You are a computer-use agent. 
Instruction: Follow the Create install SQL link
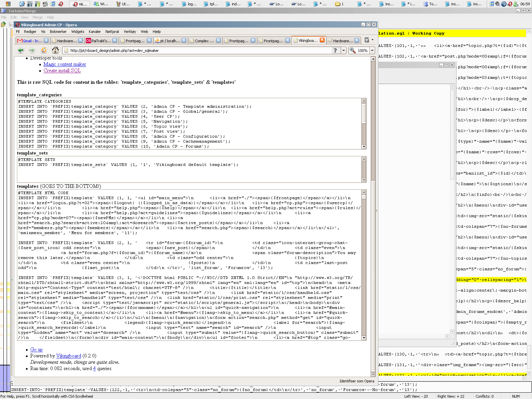[x=62, y=70]
